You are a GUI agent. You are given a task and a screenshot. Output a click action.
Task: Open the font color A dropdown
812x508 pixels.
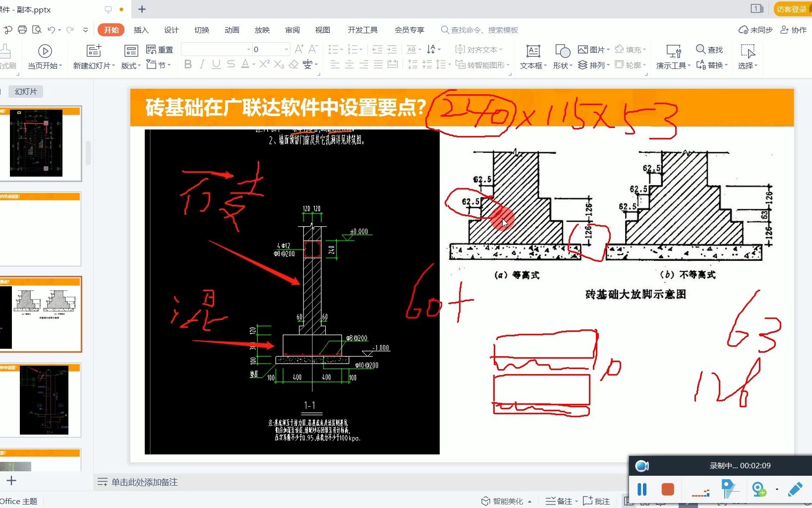point(253,64)
